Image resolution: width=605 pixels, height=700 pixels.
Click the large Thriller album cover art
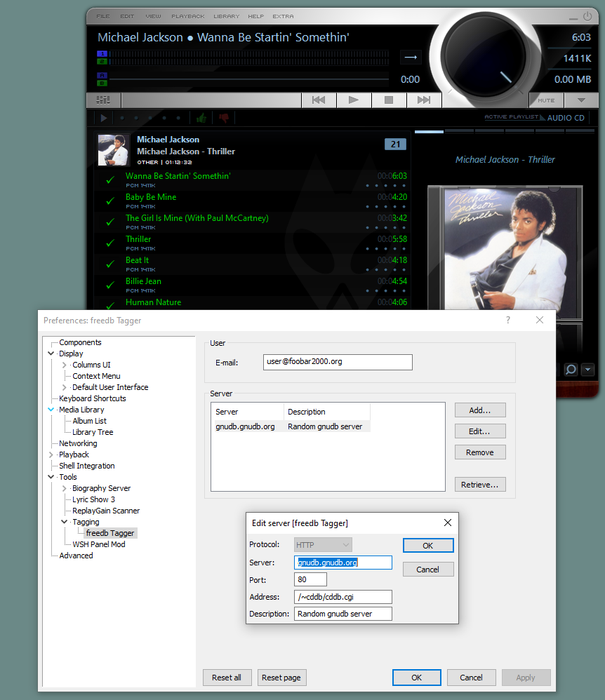point(505,248)
